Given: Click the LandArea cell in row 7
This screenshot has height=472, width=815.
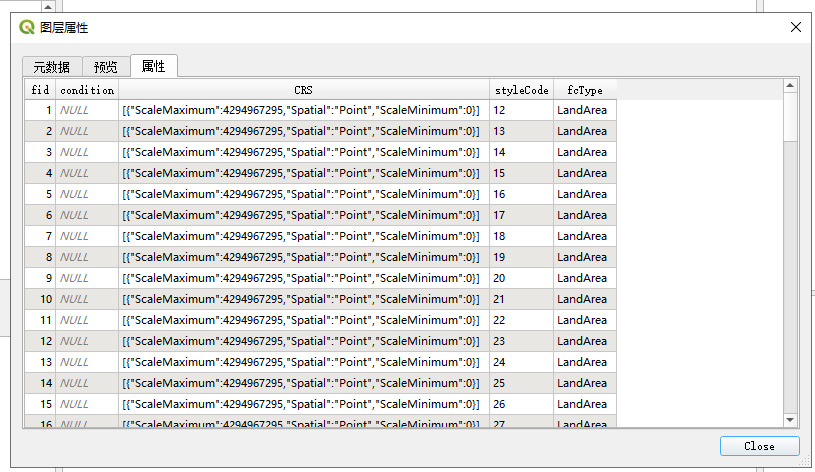Looking at the screenshot, I should pos(585,237).
